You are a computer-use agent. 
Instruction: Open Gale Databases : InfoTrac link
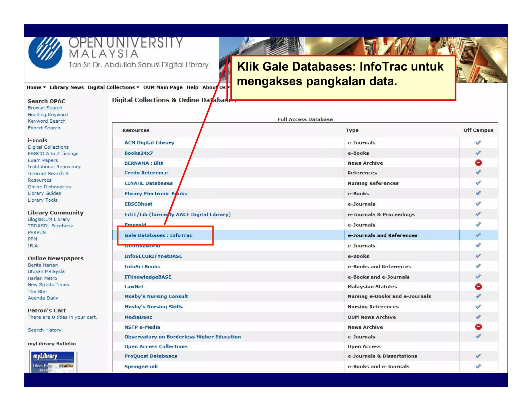click(x=158, y=235)
